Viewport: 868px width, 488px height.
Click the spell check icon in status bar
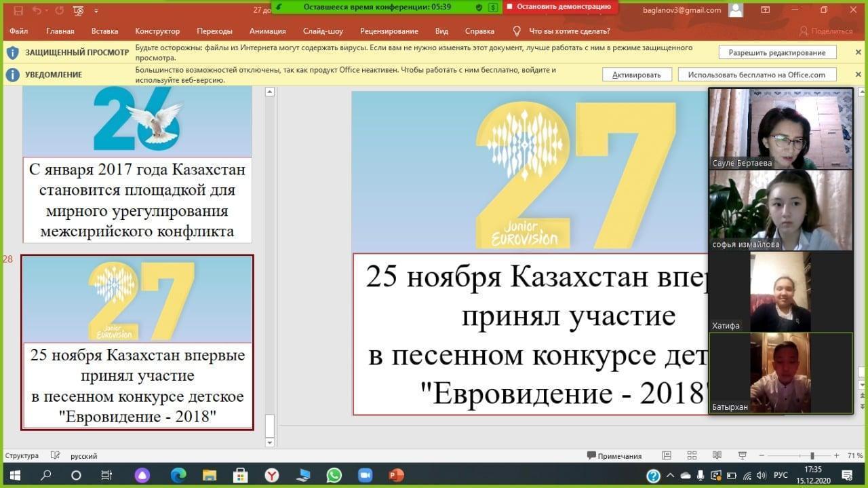56,456
